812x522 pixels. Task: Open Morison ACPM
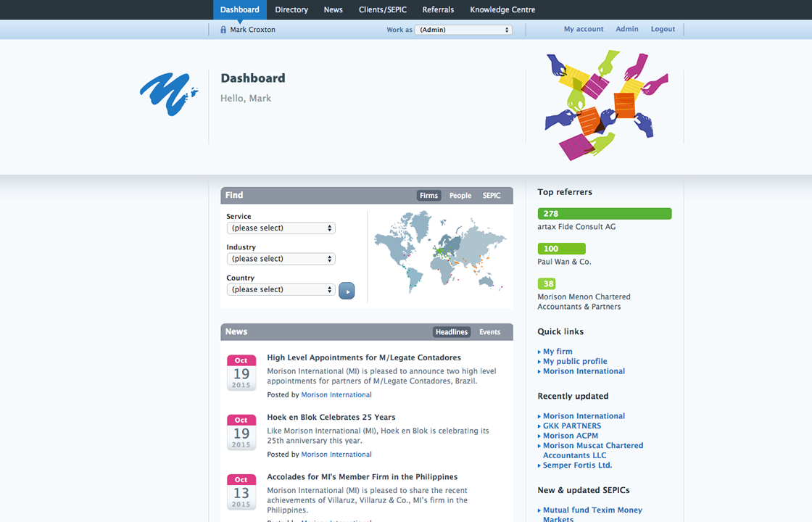(x=570, y=436)
